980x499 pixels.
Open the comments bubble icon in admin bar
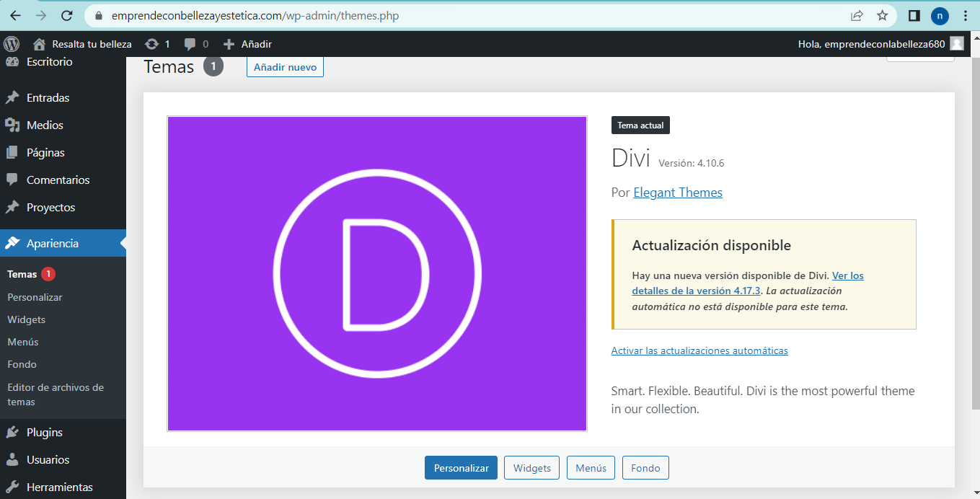(196, 44)
